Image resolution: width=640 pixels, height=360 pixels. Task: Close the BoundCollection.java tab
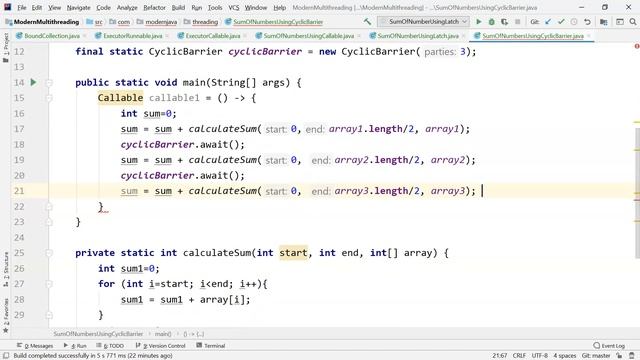pos(84,36)
